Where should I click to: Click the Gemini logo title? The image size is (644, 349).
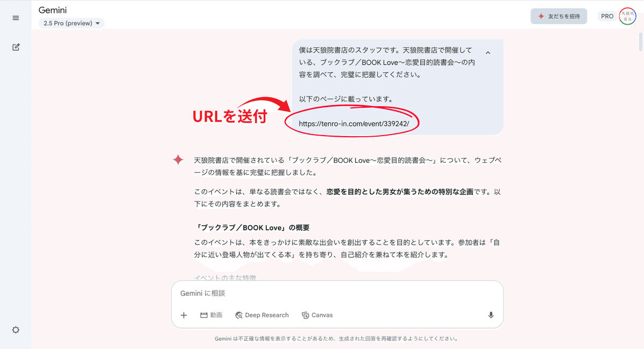pos(53,10)
